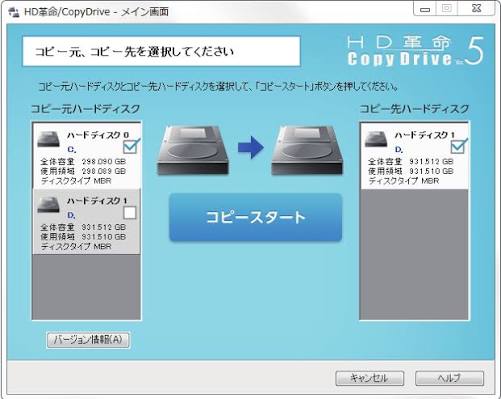The image size is (501, 399).
Task: Select destination drive label D.
Action: point(399,149)
